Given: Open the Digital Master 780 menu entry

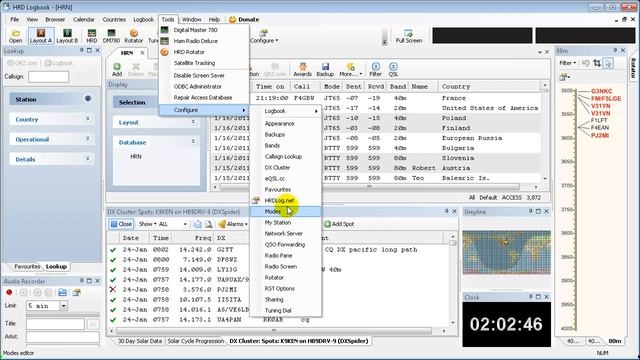Looking at the screenshot, I should [196, 30].
